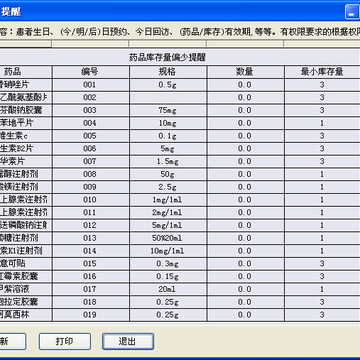Select the 阿莫西林 drug name cell
The width and height of the screenshot is (360, 360).
pos(26,315)
